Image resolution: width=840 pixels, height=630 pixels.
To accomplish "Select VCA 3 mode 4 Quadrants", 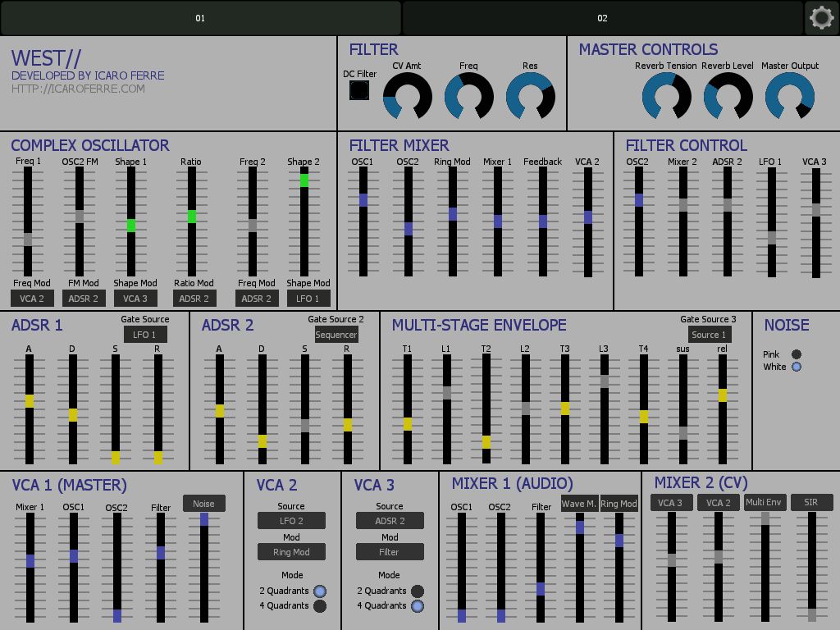I will [x=418, y=606].
